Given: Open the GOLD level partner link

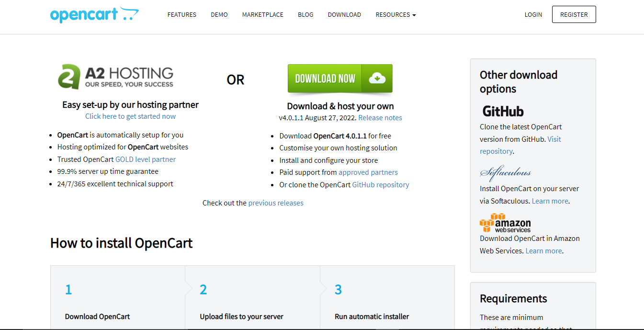Looking at the screenshot, I should point(146,159).
